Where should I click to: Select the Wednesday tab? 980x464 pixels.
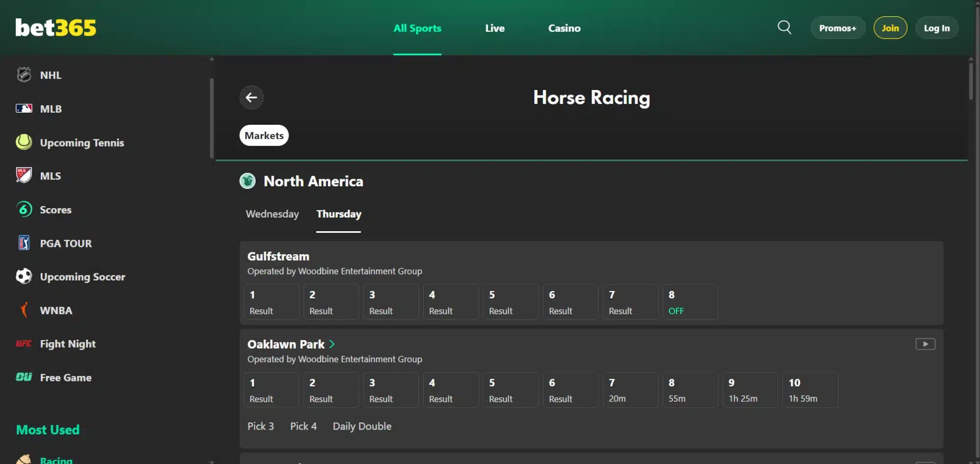272,214
